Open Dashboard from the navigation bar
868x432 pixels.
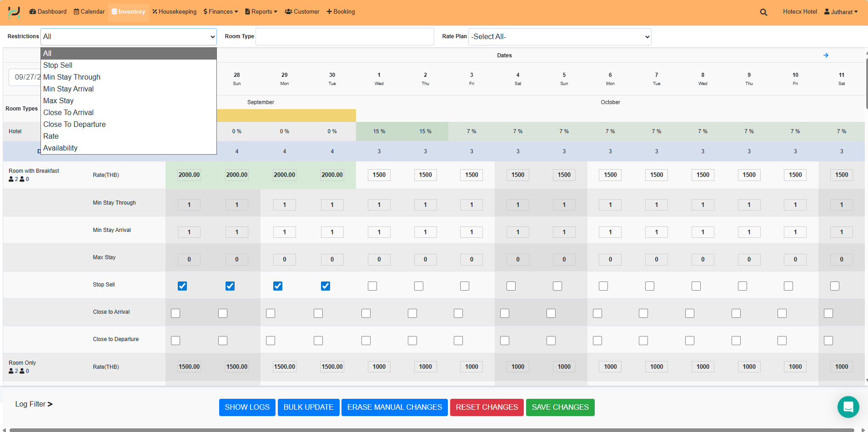[x=48, y=12]
